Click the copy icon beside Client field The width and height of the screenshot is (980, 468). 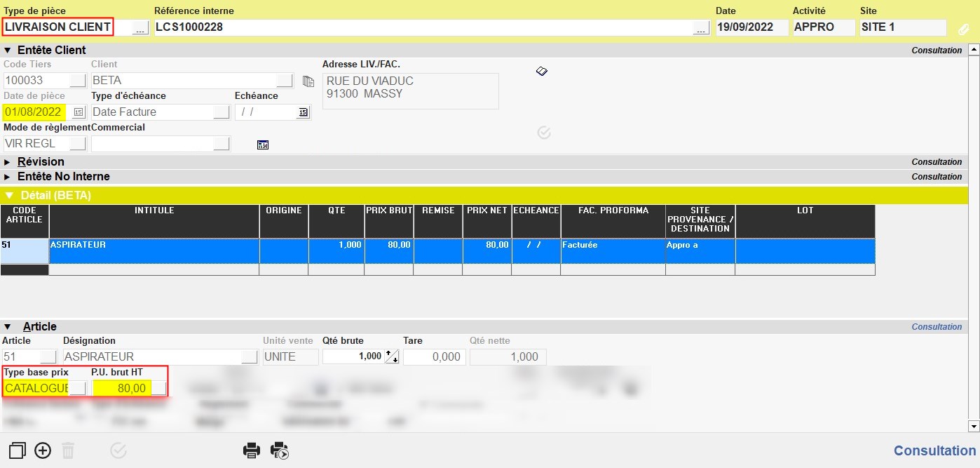[308, 81]
